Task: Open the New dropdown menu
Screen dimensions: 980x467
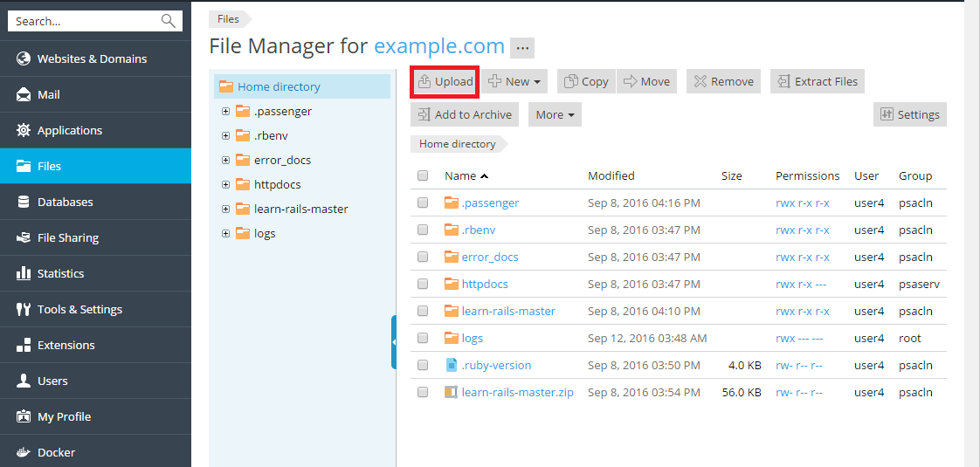Action: pyautogui.click(x=514, y=82)
